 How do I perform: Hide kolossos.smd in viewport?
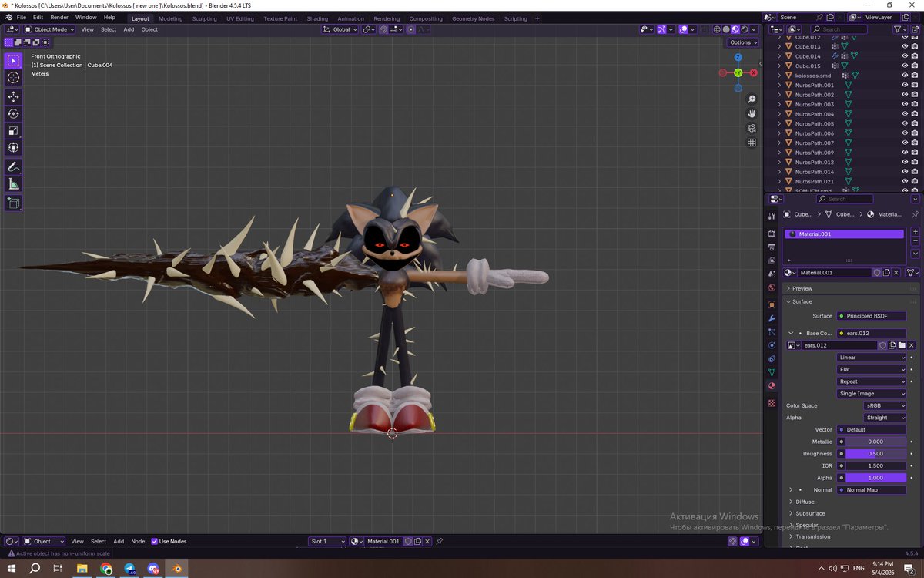(905, 76)
